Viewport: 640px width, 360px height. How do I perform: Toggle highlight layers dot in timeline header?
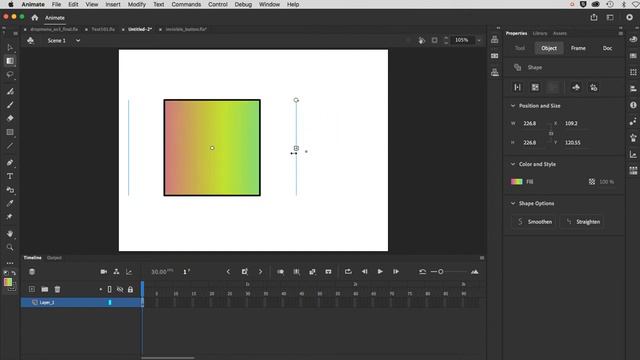pos(101,289)
